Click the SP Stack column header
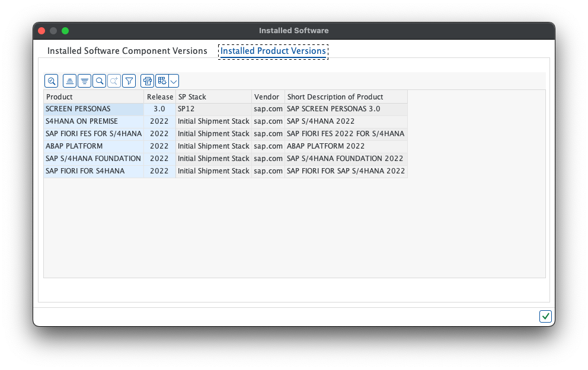This screenshot has height=370, width=588. click(213, 96)
